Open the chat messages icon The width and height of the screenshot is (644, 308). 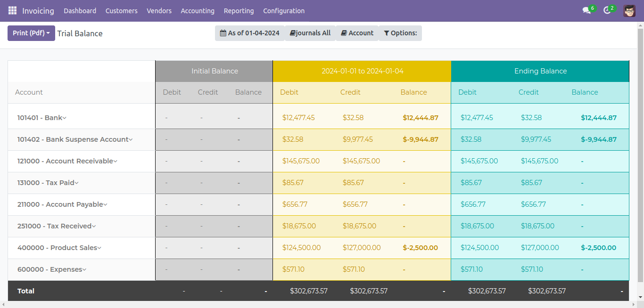coord(586,10)
